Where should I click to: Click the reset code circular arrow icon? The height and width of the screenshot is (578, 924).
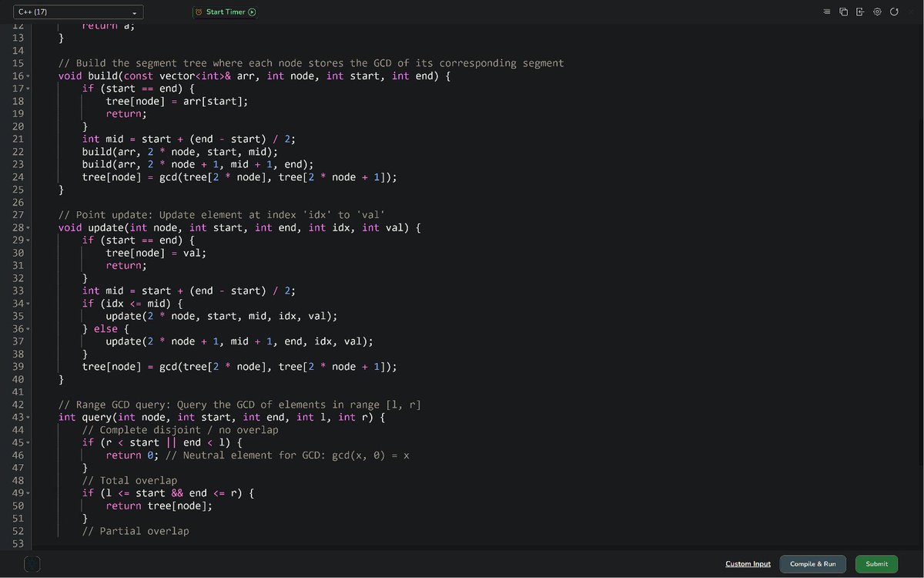(894, 12)
